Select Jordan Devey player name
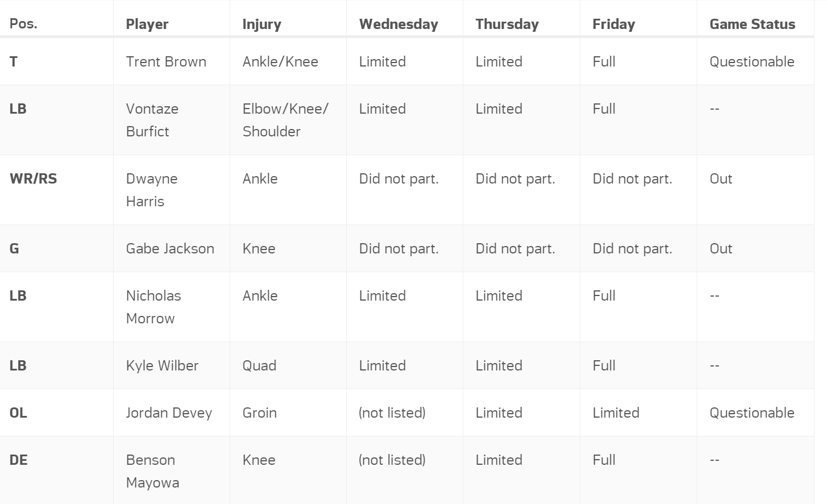 coord(169,413)
